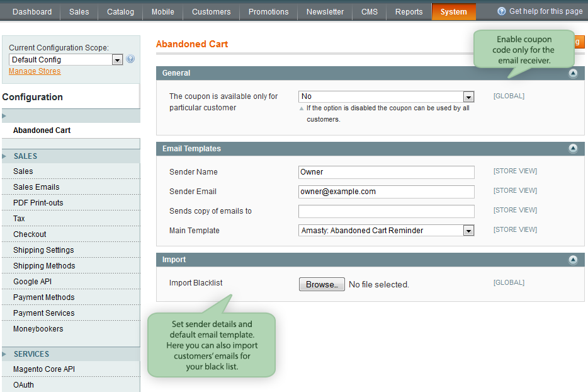Viewport: 588px width, 392px height.
Task: Open Payment Services configuration
Action: [71, 313]
